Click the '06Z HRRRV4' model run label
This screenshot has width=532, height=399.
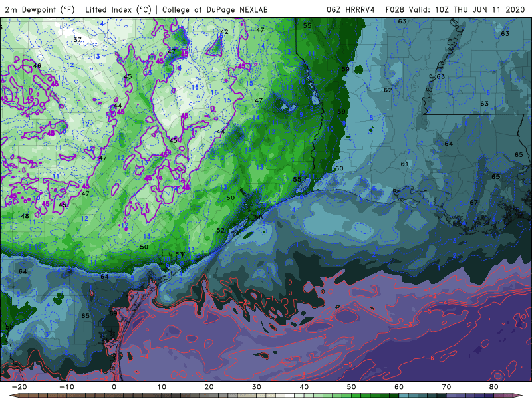point(350,9)
